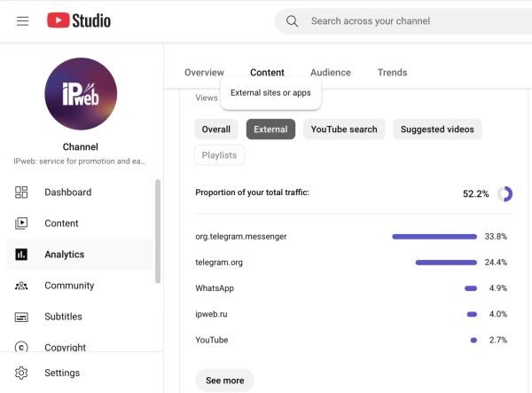Go to Content in the sidebar
532x393 pixels.
click(61, 224)
